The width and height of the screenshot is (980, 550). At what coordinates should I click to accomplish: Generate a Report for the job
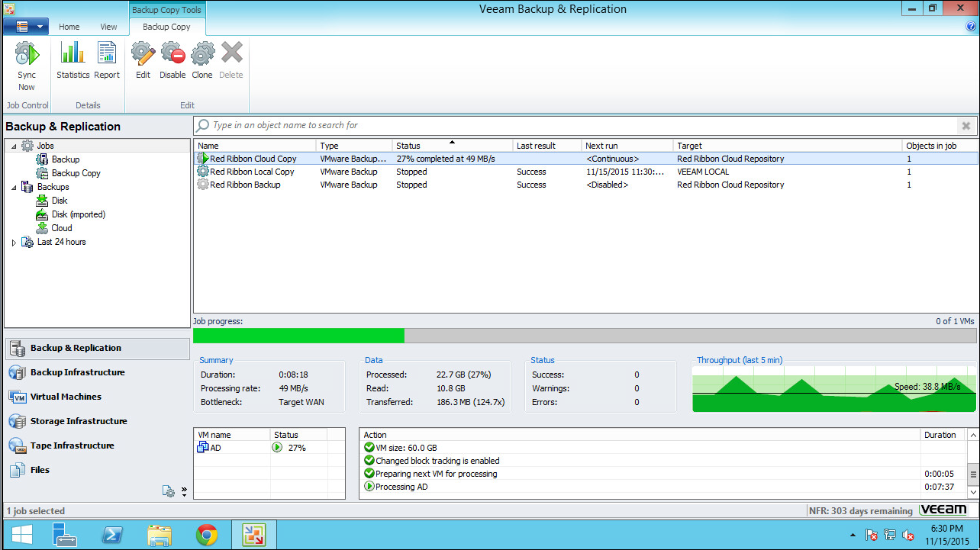[x=107, y=61]
